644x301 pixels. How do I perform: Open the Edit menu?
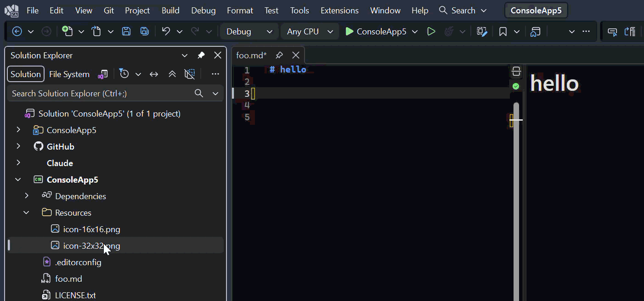[56, 10]
